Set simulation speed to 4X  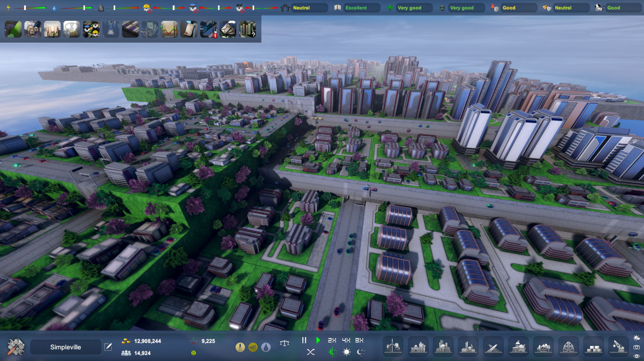pos(346,340)
